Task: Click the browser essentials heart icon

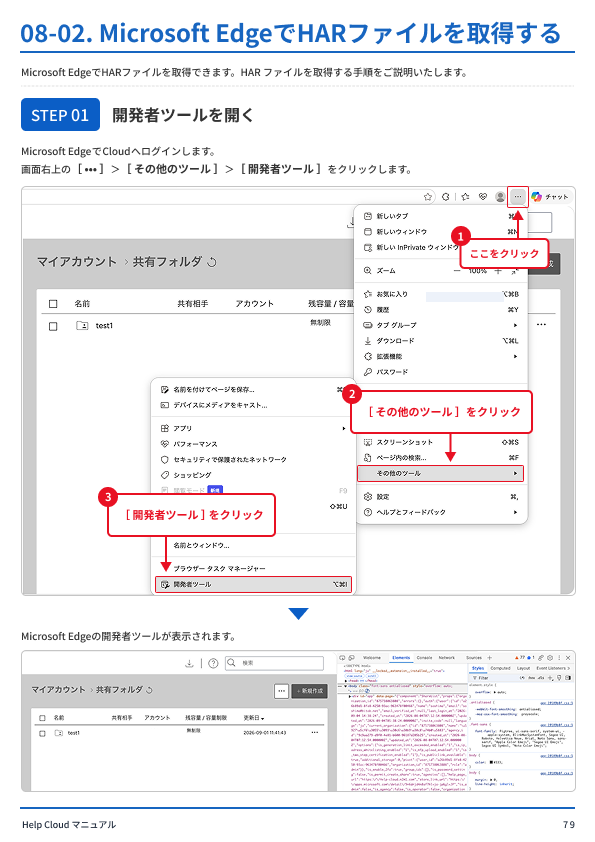Action: (483, 197)
